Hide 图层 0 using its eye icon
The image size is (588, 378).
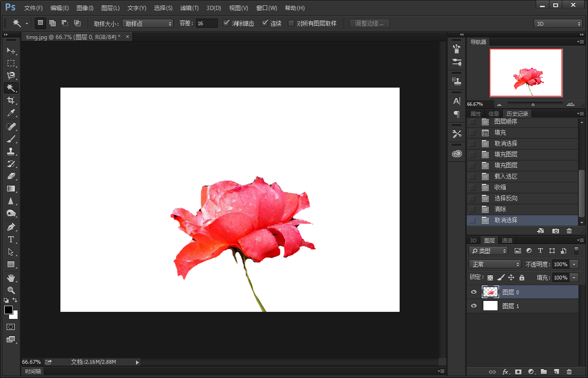[x=473, y=292]
